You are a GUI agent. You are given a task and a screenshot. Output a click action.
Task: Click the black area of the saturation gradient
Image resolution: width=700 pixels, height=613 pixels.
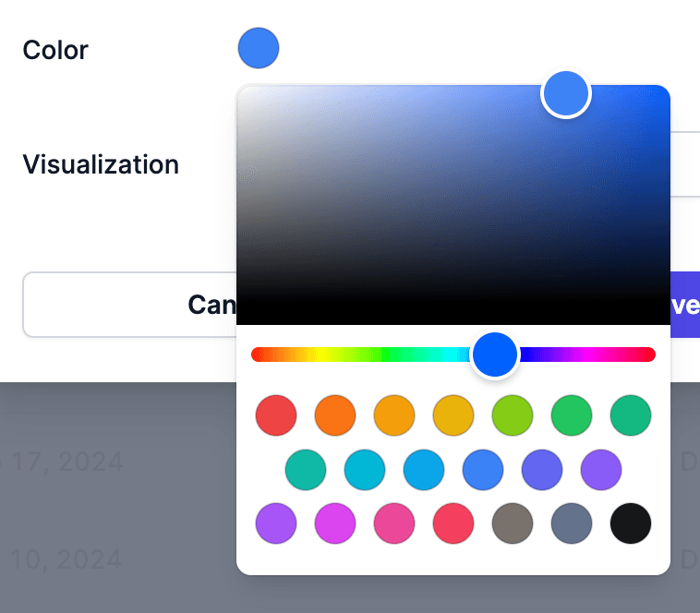pyautogui.click(x=453, y=309)
